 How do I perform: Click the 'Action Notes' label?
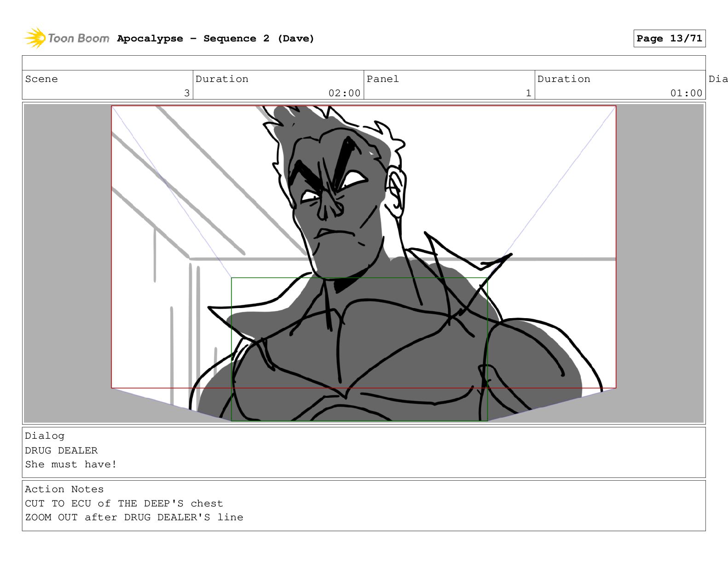pyautogui.click(x=64, y=489)
